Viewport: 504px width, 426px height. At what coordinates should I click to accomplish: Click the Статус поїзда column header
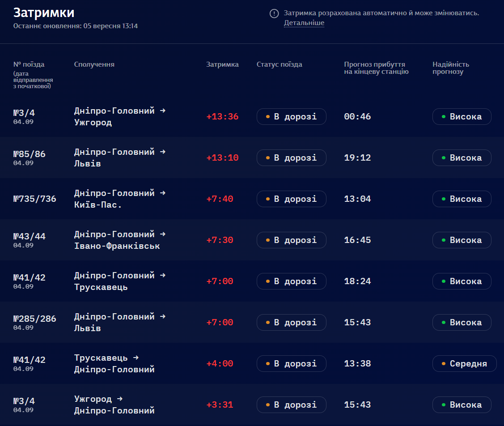tap(280, 64)
